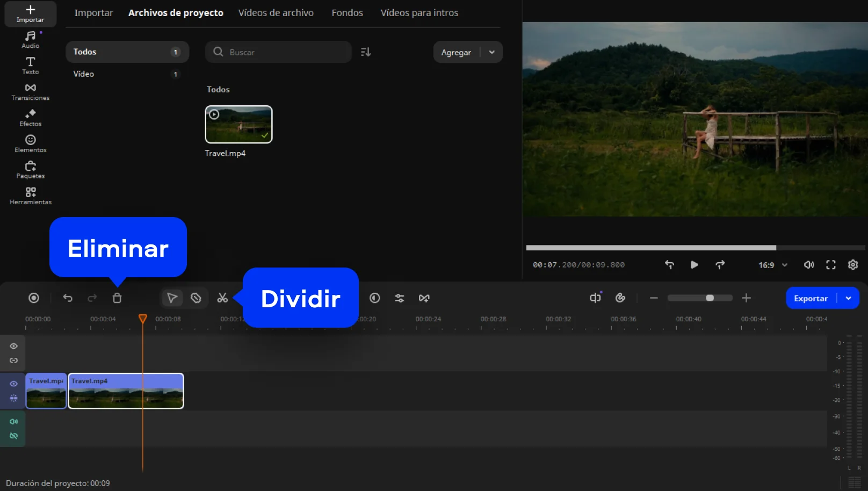Click the undo arrow in the timeline toolbar
This screenshot has width=868, height=491.
68,298
